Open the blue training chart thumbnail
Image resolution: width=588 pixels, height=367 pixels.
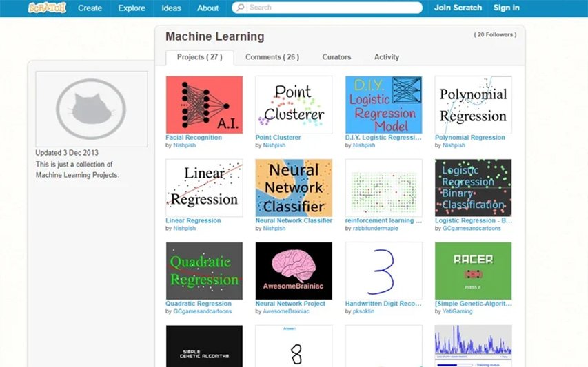click(474, 346)
